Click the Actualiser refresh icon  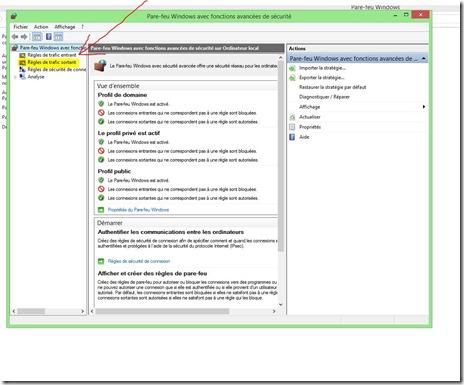point(292,117)
